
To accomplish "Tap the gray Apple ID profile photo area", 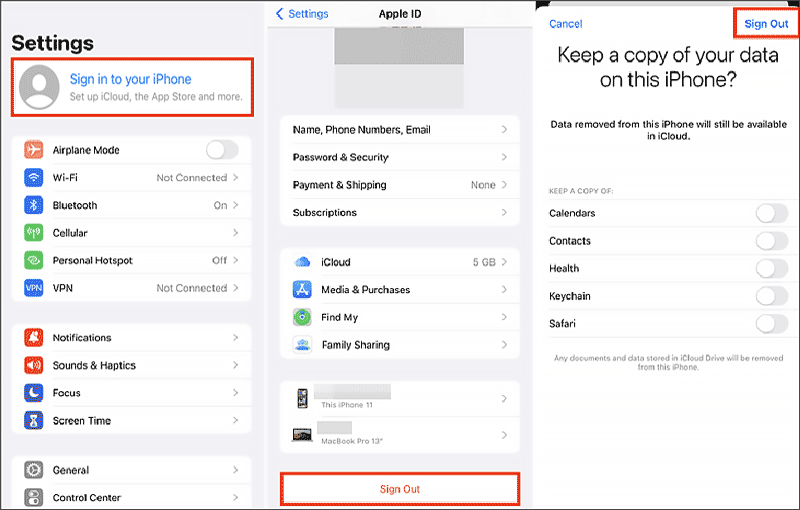I will [399, 67].
